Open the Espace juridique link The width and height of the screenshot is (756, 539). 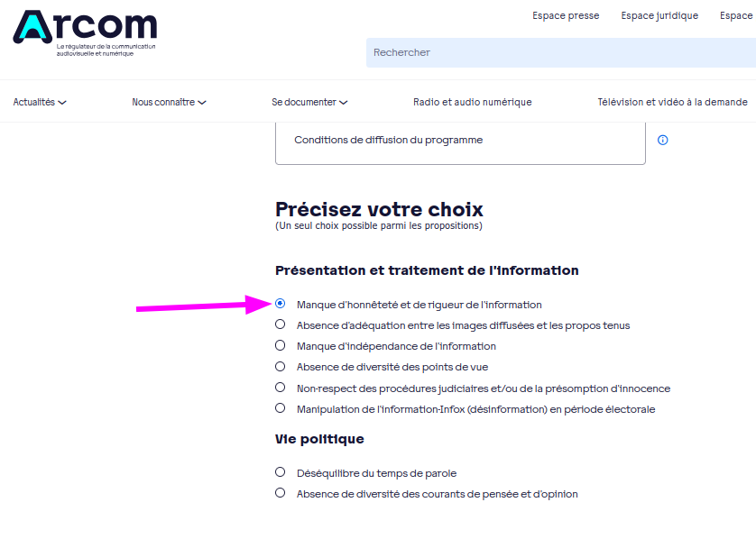pyautogui.click(x=659, y=16)
